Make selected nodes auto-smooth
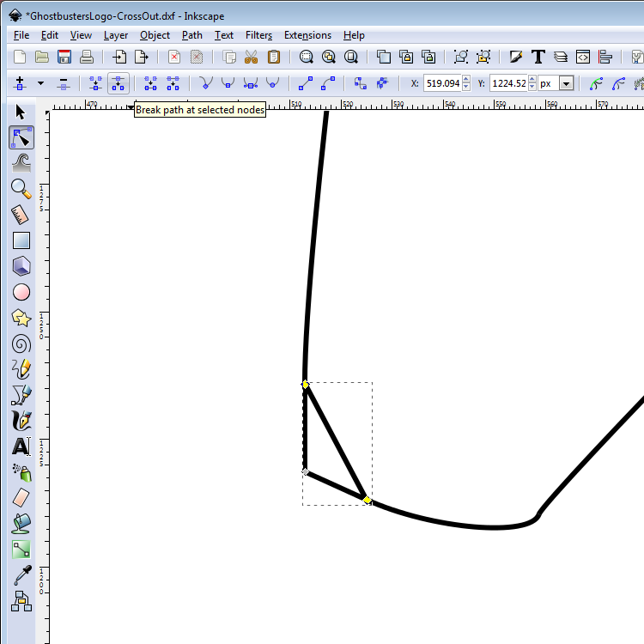Viewport: 644px width, 644px height. tap(273, 83)
